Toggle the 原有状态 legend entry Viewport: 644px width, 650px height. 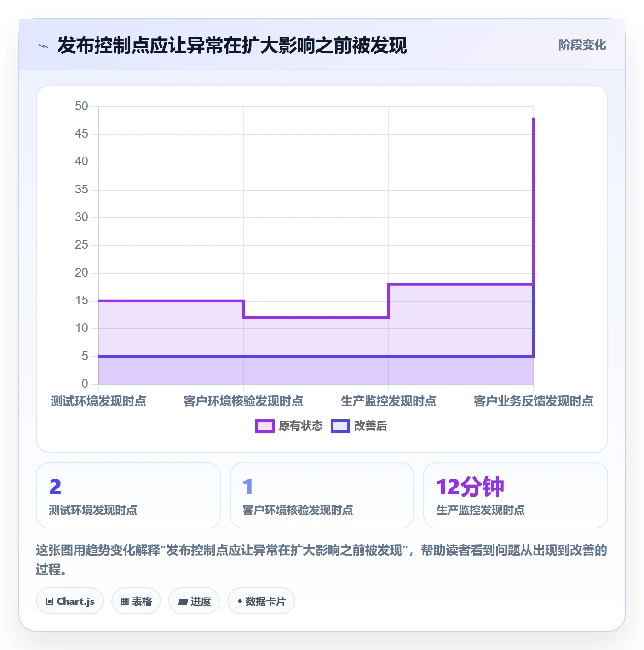[289, 426]
